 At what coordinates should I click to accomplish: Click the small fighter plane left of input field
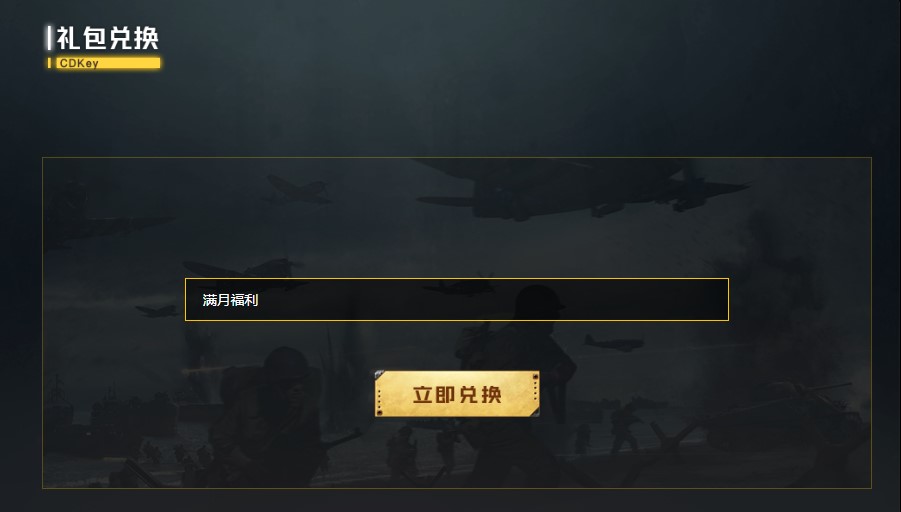coord(157,311)
